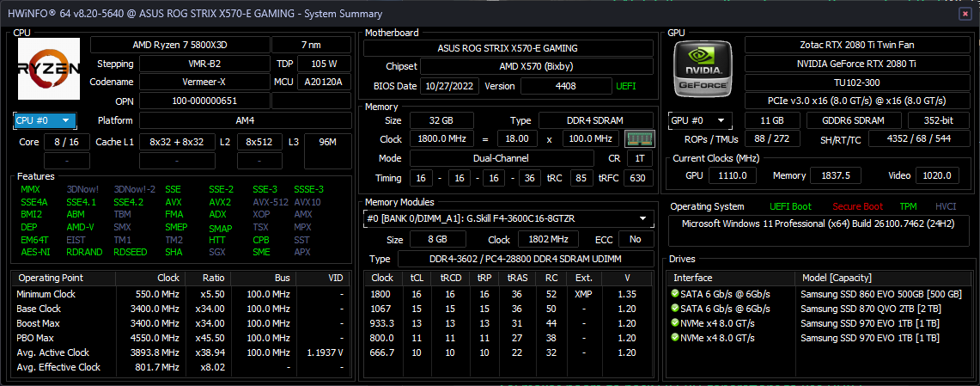
Task: Select the PBO Max operating point row
Action: (182, 338)
